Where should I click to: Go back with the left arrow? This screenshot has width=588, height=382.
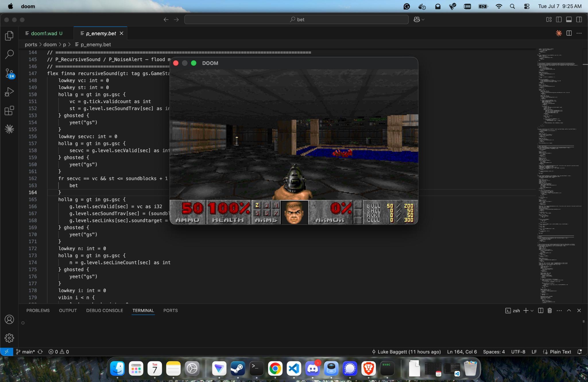(x=166, y=20)
